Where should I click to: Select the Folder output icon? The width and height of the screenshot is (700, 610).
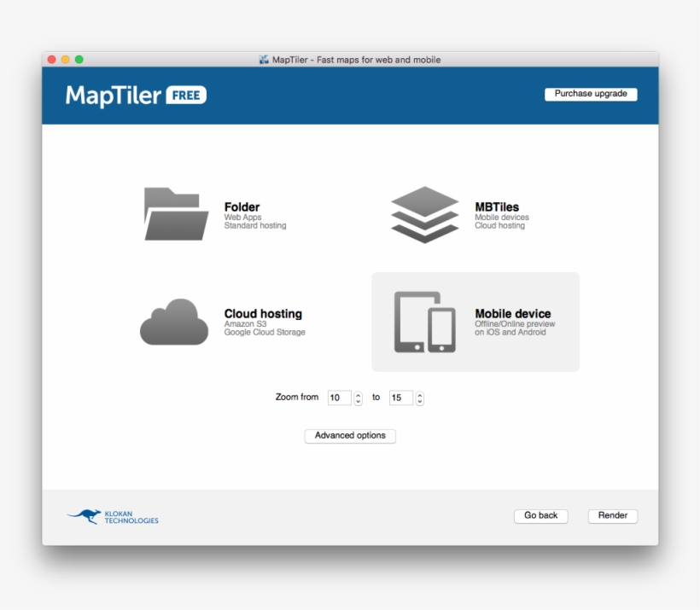coord(176,214)
